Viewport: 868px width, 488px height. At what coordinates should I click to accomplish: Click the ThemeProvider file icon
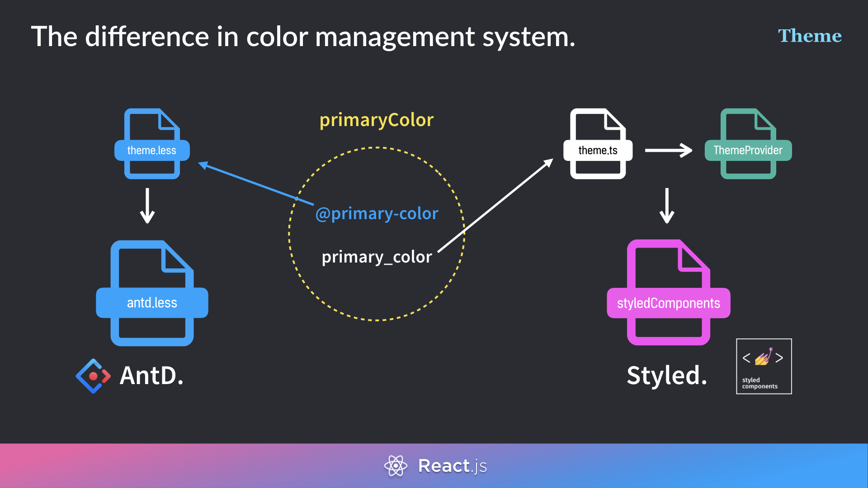coord(748,145)
